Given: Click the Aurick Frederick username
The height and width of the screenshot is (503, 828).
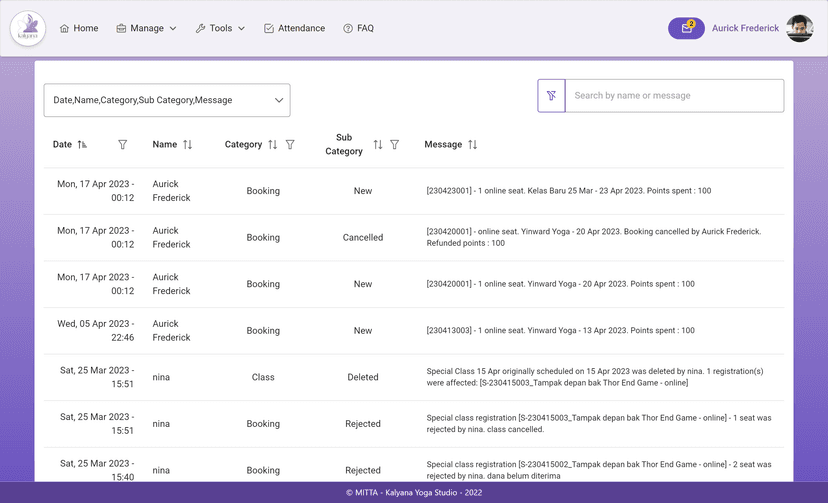Looking at the screenshot, I should 745,28.
